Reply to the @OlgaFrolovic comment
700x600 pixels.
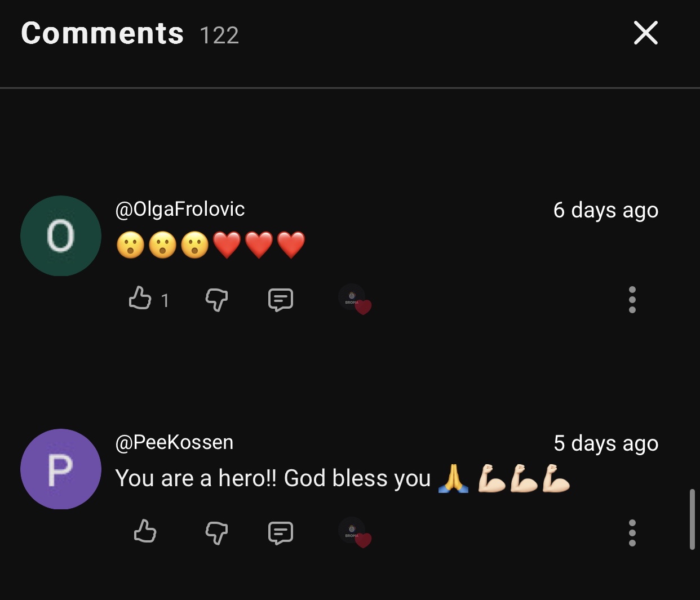click(280, 299)
